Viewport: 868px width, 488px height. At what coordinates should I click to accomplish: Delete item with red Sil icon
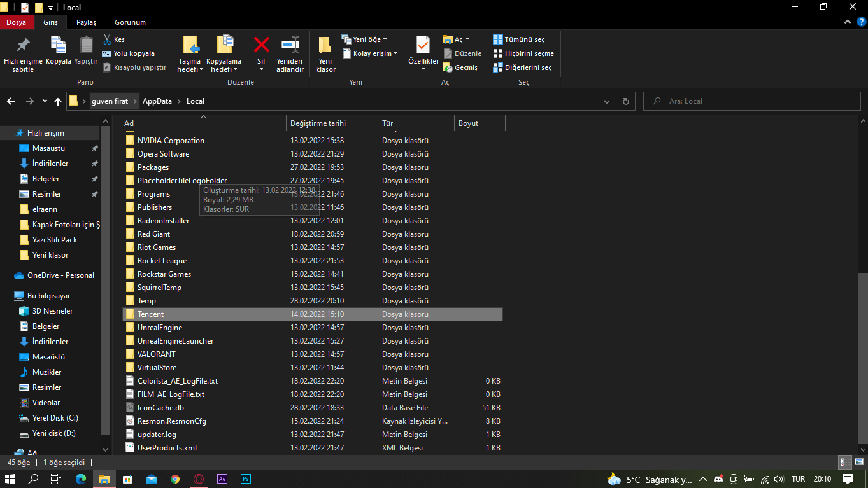[x=261, y=54]
